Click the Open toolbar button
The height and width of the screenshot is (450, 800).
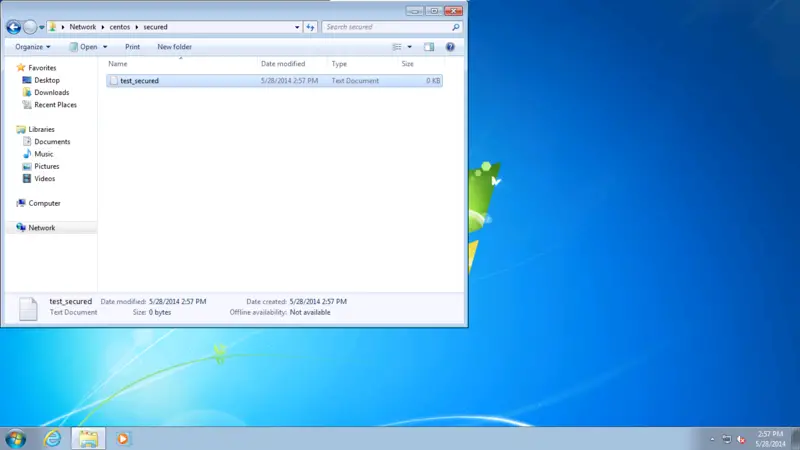pos(84,47)
